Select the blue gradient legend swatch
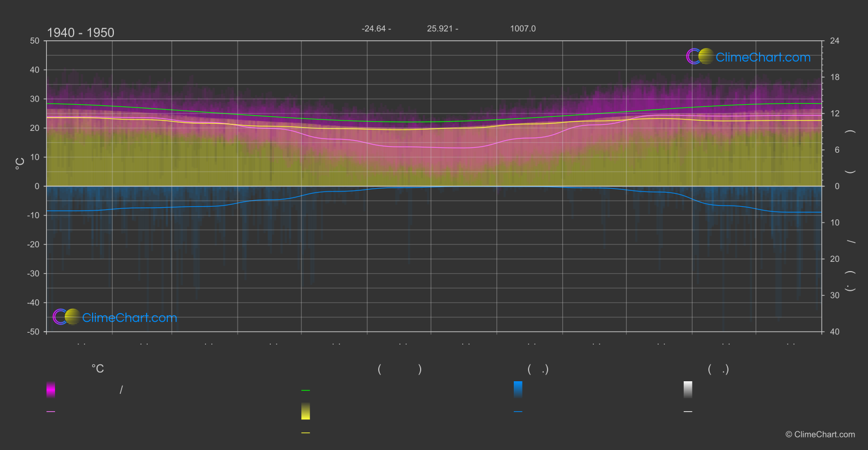 point(518,389)
